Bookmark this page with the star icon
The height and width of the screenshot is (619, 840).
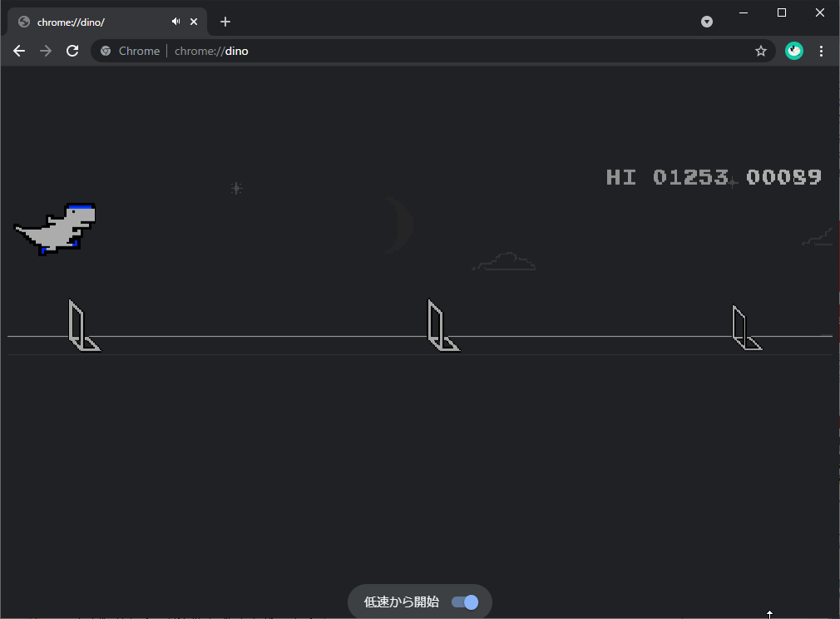(x=761, y=51)
